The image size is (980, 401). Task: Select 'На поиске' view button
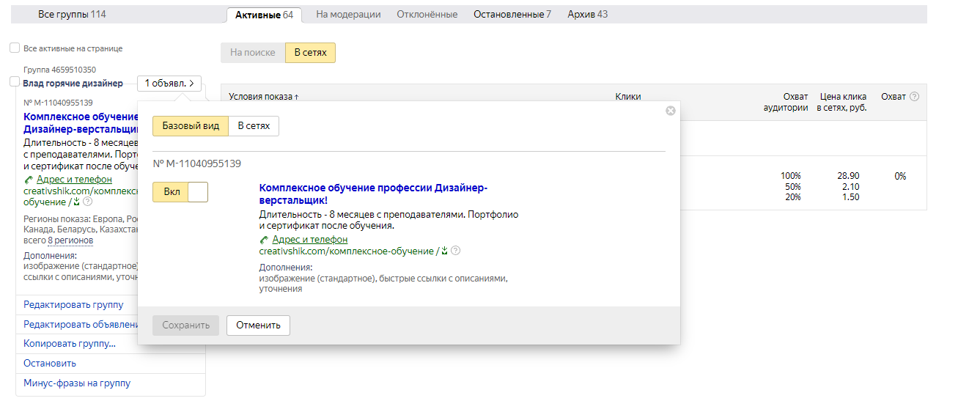(x=253, y=53)
